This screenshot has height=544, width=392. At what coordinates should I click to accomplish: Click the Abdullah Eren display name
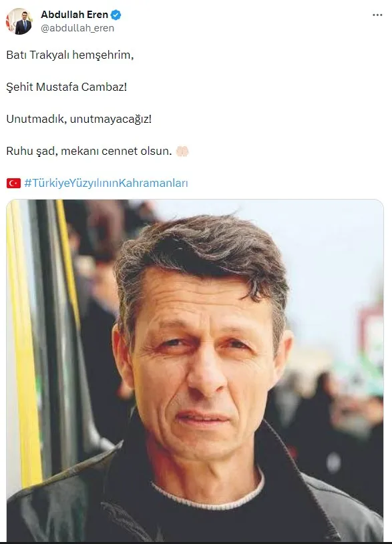tap(75, 15)
